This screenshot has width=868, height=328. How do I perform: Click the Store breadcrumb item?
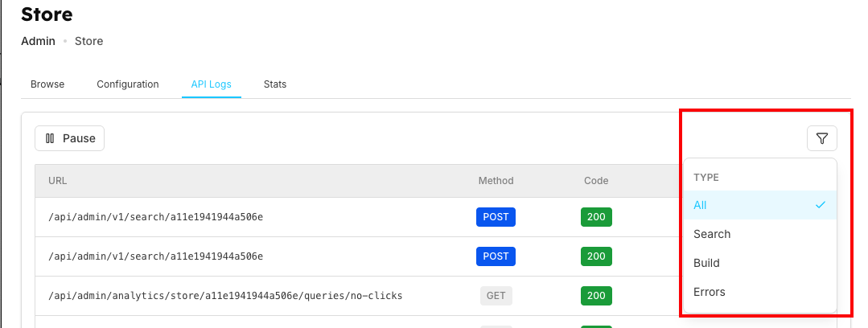click(88, 41)
